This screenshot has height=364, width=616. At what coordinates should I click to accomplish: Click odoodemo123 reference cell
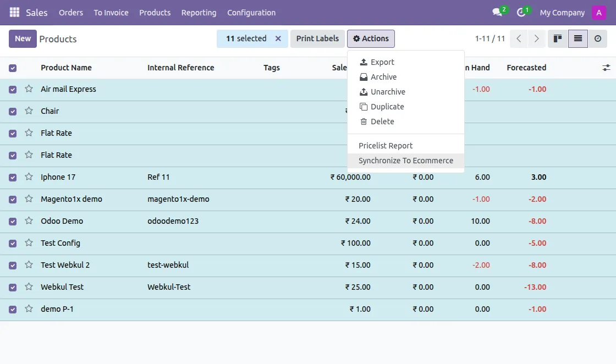pos(173,221)
